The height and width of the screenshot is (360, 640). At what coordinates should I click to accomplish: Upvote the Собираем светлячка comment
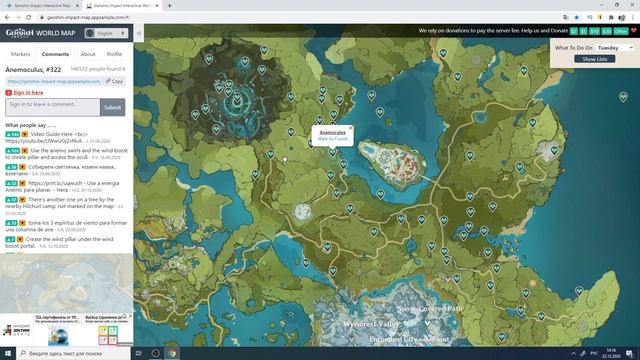click(11, 167)
